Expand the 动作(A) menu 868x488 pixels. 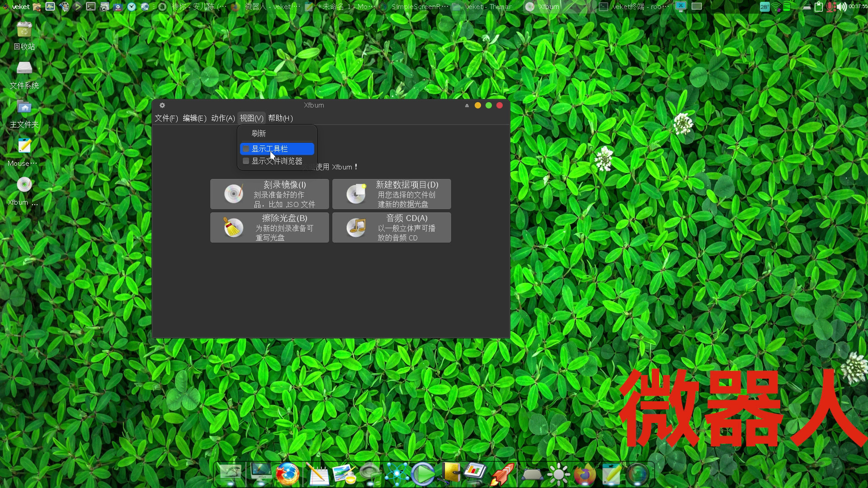223,118
